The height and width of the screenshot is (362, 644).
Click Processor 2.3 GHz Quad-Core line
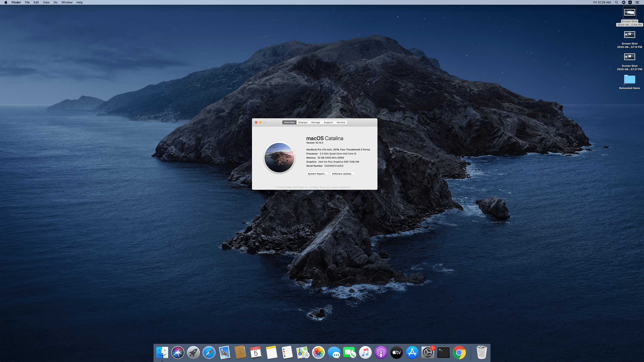tap(331, 154)
